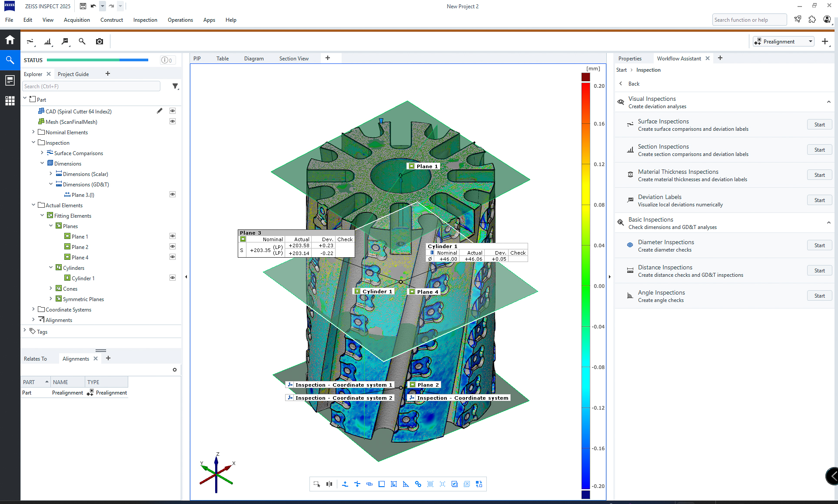Image resolution: width=838 pixels, height=504 pixels.
Task: Toggle visibility of CAD (Spiral Cutter 64 Index2)
Action: point(173,111)
